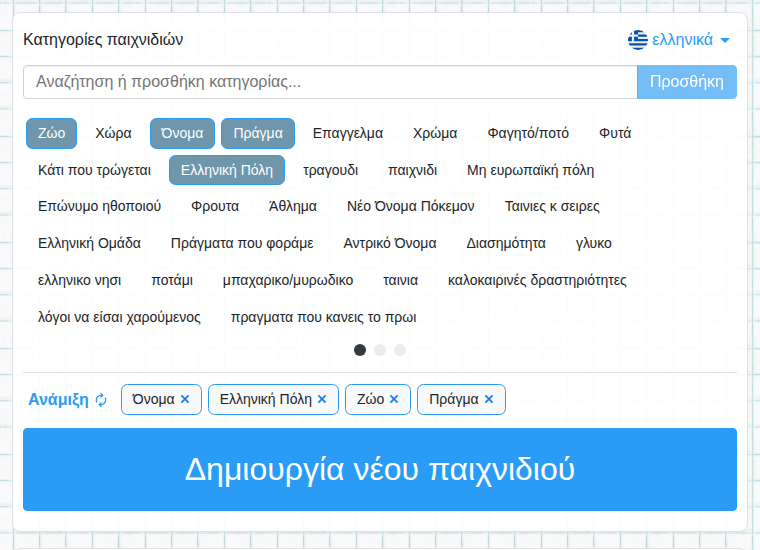Viewport: 760px width, 550px height.
Task: Click the shuffle refresh icon beside Ανάμιξη
Action: click(x=101, y=400)
